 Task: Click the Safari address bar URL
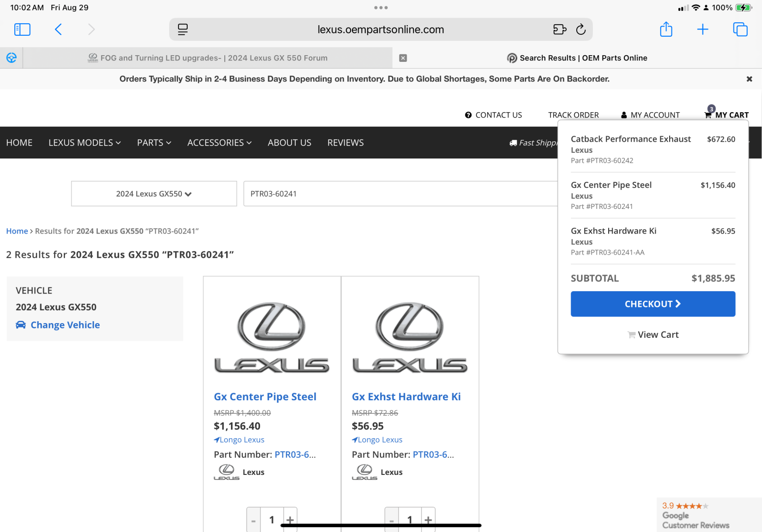pyautogui.click(x=381, y=30)
